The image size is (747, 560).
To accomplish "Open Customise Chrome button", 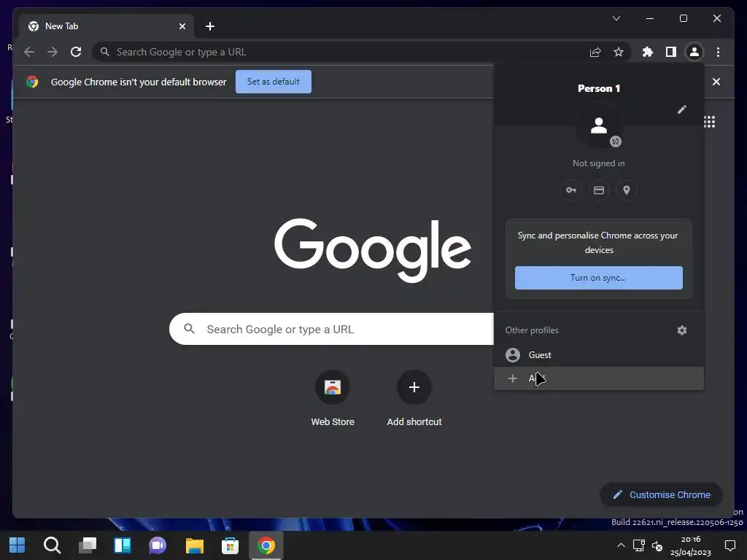I will click(661, 495).
